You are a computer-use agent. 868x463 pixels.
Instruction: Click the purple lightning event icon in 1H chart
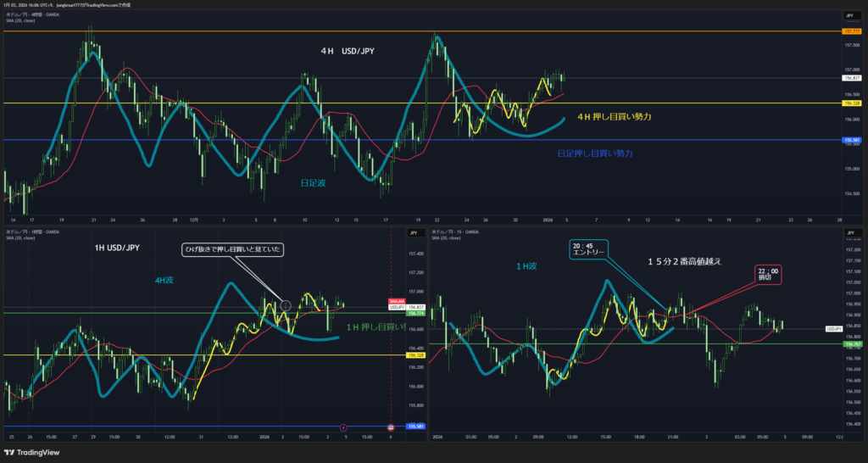[343, 427]
